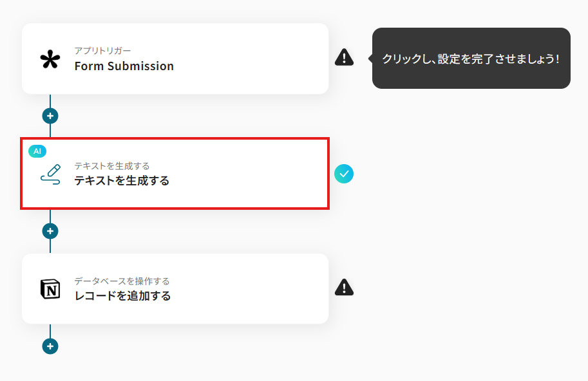The image size is (588, 381).
Task: Click the データベースを操作する label
Action: pos(122,281)
